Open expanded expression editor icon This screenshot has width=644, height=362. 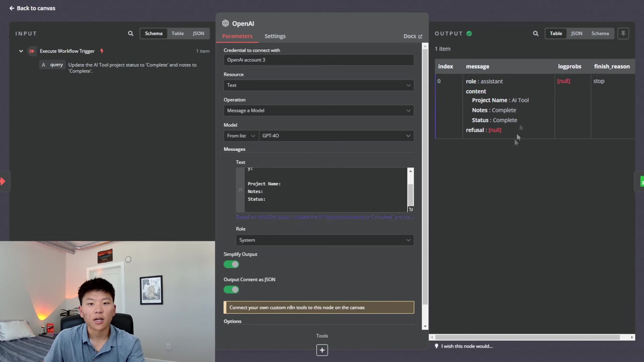[x=411, y=209]
